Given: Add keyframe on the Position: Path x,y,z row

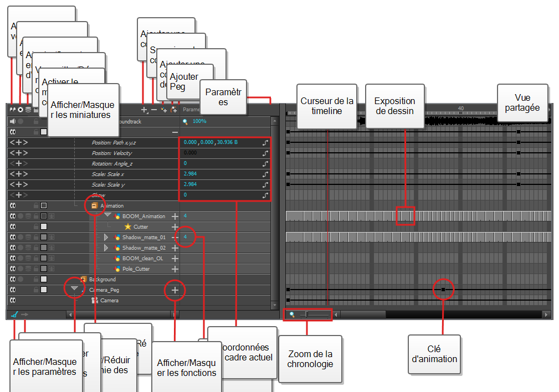Looking at the screenshot, I should 18,142.
